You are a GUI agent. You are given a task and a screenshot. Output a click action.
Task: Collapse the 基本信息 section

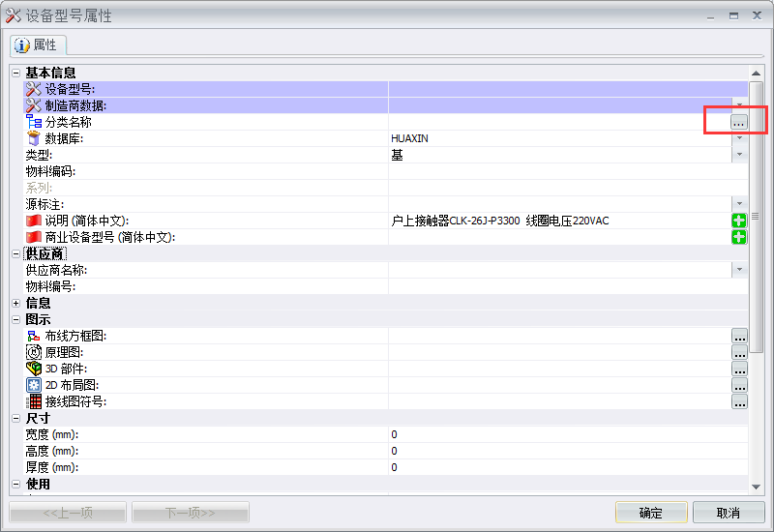click(15, 74)
